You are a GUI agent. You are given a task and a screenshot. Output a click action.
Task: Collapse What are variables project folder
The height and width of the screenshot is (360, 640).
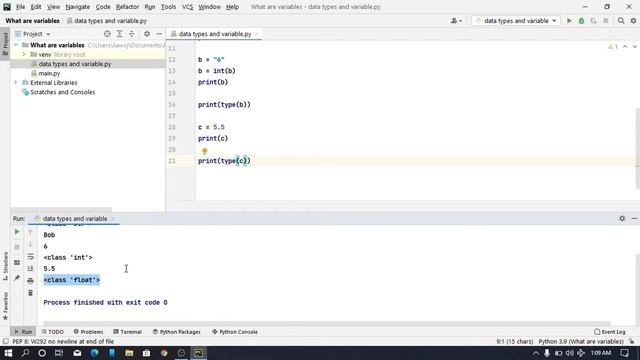coord(16,45)
